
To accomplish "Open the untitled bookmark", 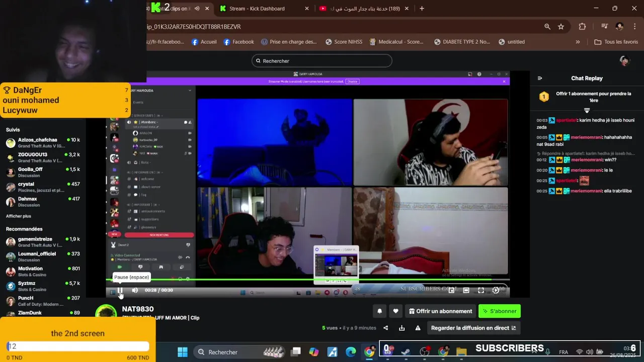I will point(511,42).
